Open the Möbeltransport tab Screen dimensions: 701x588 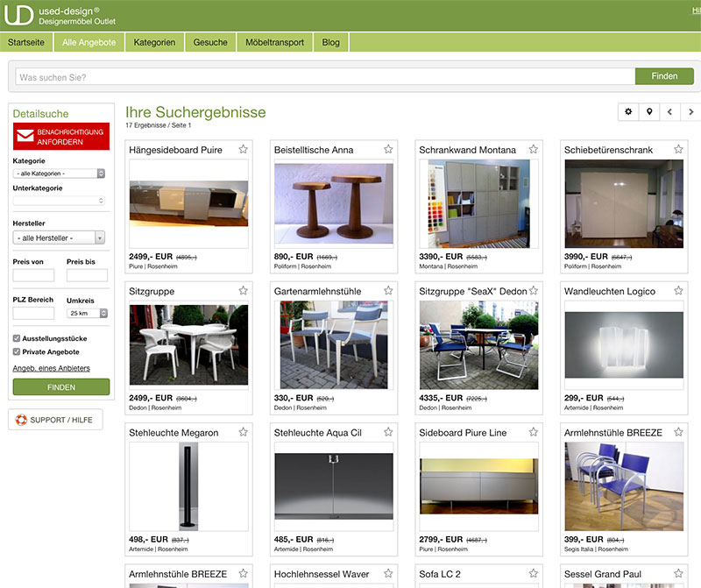(274, 42)
